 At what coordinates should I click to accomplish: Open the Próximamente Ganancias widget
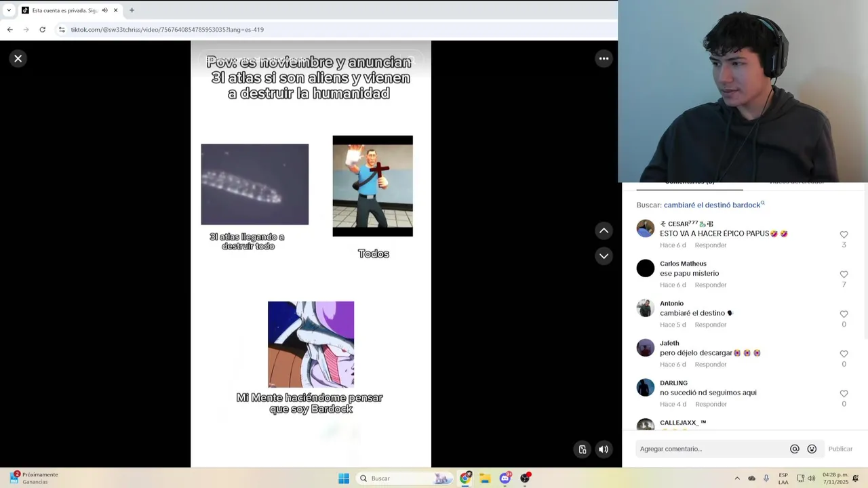tap(34, 479)
